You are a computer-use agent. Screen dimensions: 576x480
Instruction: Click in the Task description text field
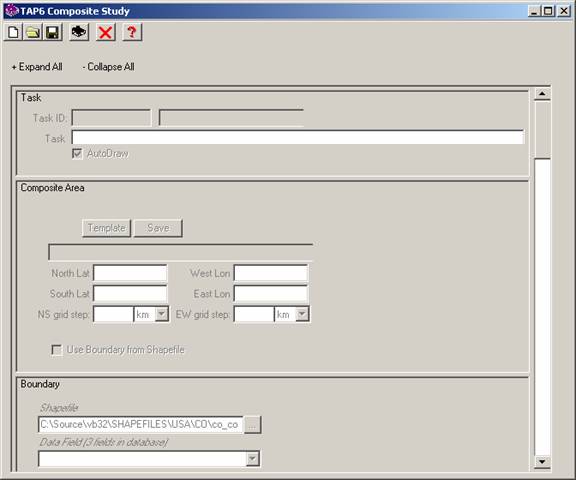tap(298, 138)
